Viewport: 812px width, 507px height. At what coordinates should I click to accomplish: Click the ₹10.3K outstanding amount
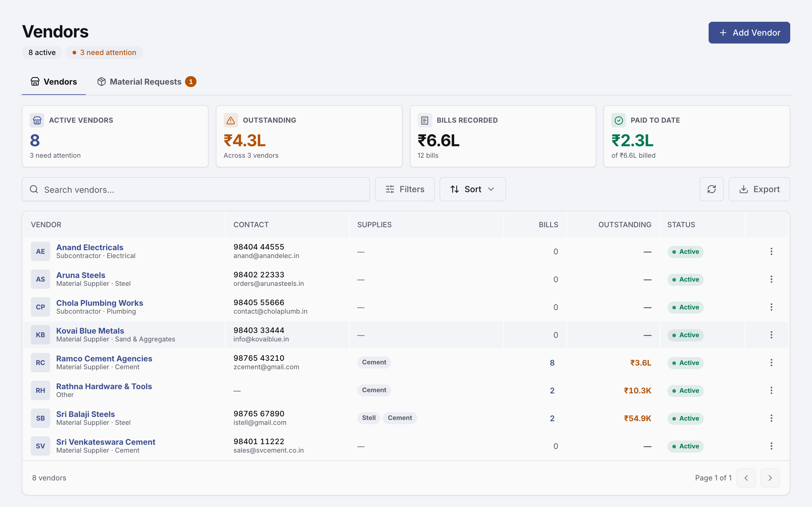tap(637, 391)
